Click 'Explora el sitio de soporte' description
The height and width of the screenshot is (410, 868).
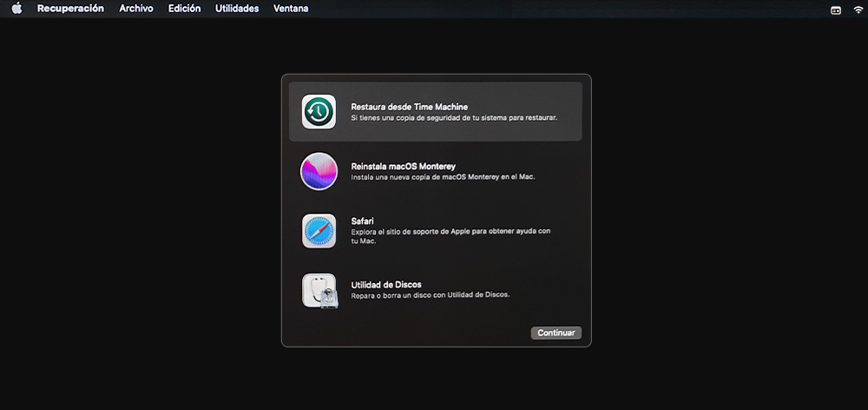(x=450, y=236)
